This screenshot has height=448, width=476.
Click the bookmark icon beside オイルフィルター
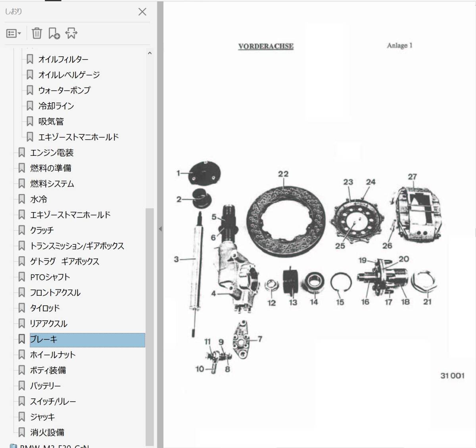point(30,59)
